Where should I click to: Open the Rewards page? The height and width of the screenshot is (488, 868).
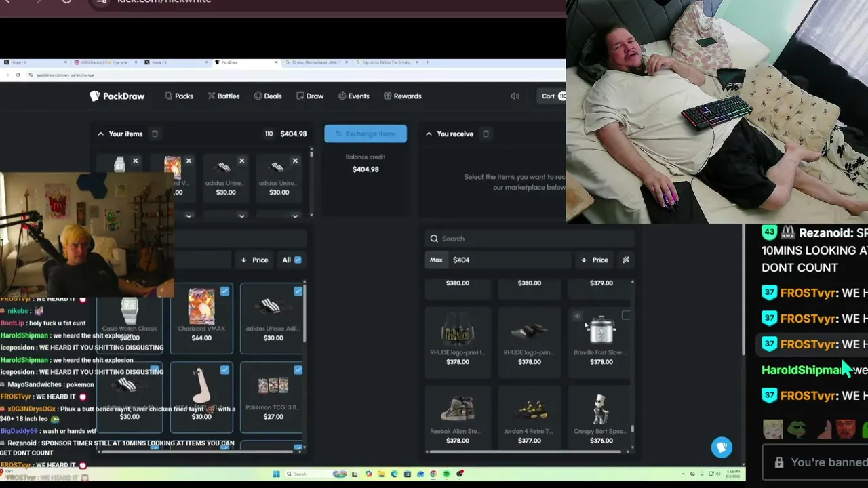click(403, 96)
